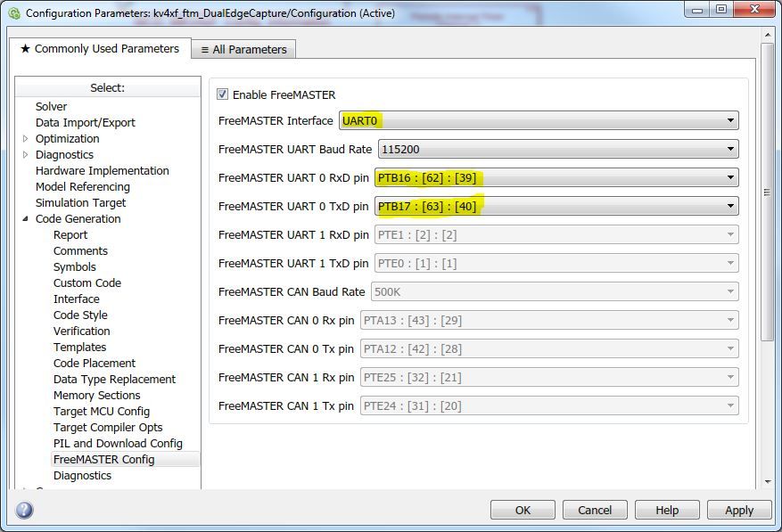The image size is (782, 532).
Task: Select Target Compiler Opts in the tree
Action: (x=108, y=428)
